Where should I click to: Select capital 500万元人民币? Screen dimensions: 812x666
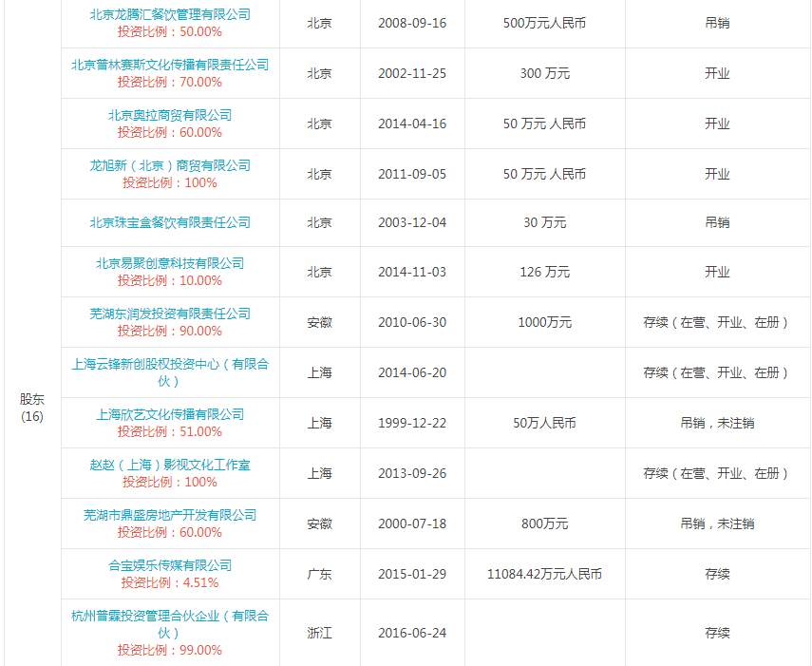click(545, 24)
